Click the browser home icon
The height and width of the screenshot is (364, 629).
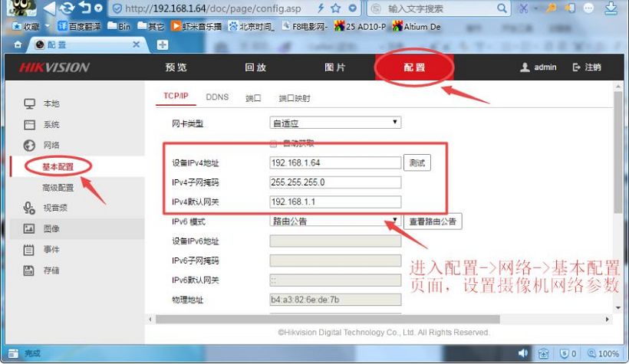(x=18, y=44)
